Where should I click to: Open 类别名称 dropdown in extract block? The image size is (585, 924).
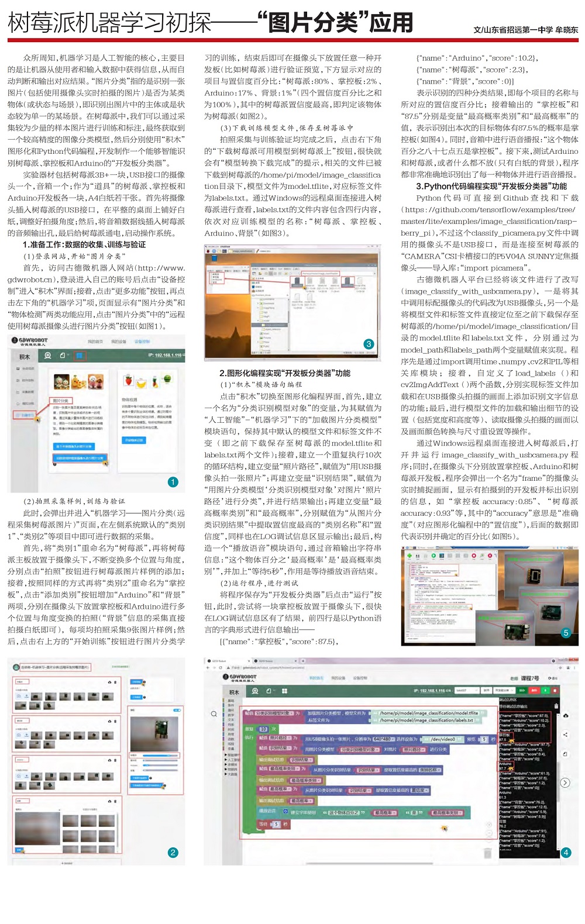431,770
